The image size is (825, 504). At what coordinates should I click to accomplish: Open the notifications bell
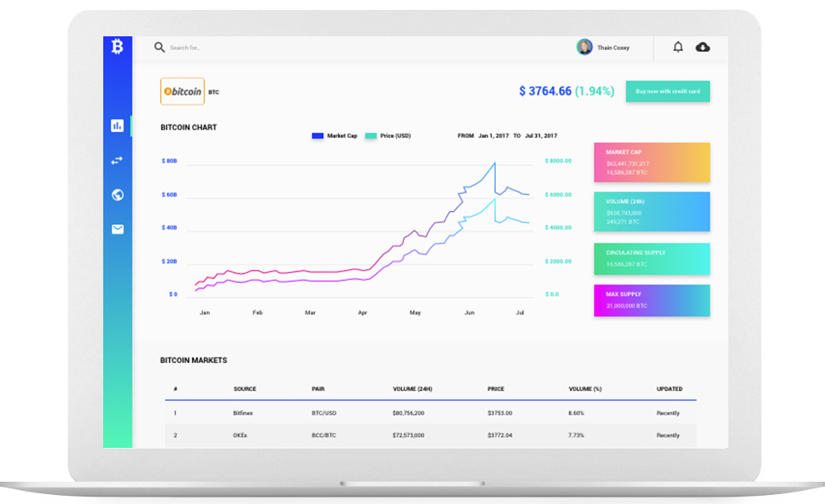(678, 47)
